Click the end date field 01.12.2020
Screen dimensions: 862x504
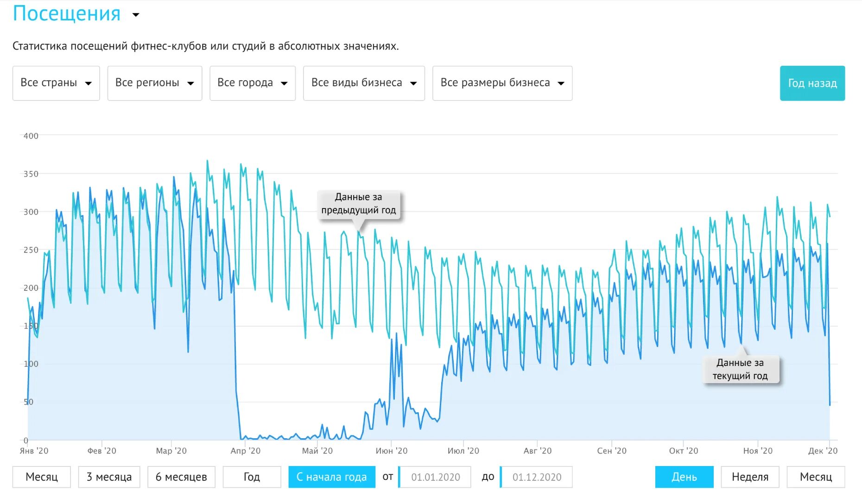536,477
